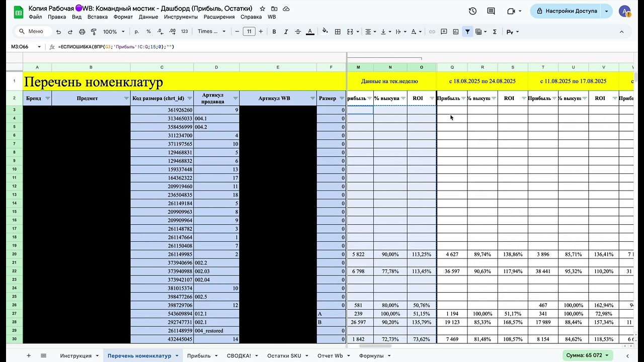
Task: Activate the paint format tool
Action: 93,32
